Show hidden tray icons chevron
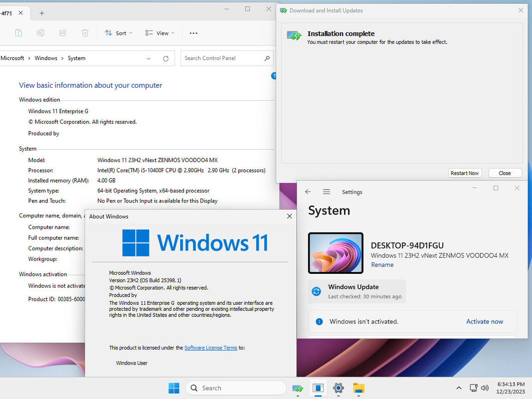 tap(459, 388)
